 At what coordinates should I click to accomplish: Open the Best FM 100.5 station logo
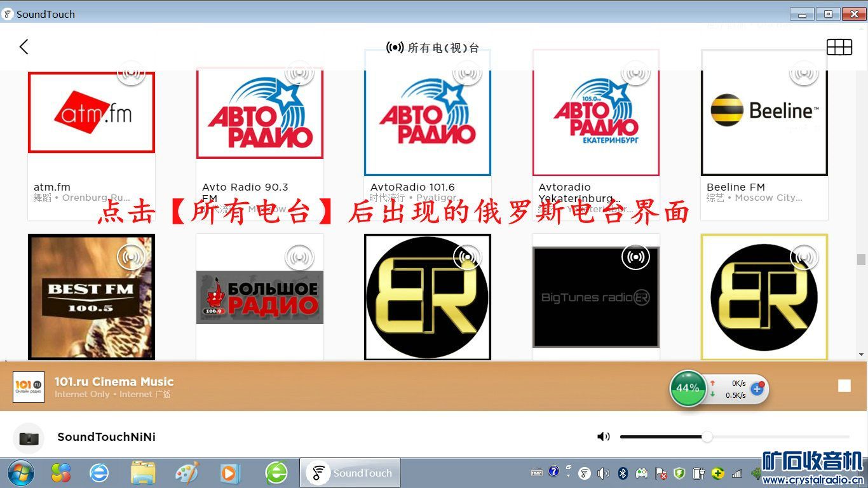pos(92,297)
